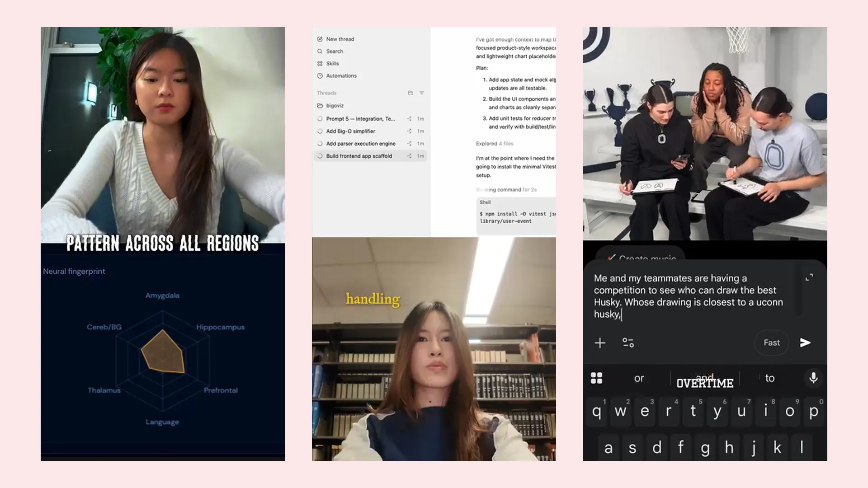Click the New thread compose icon

[320, 39]
